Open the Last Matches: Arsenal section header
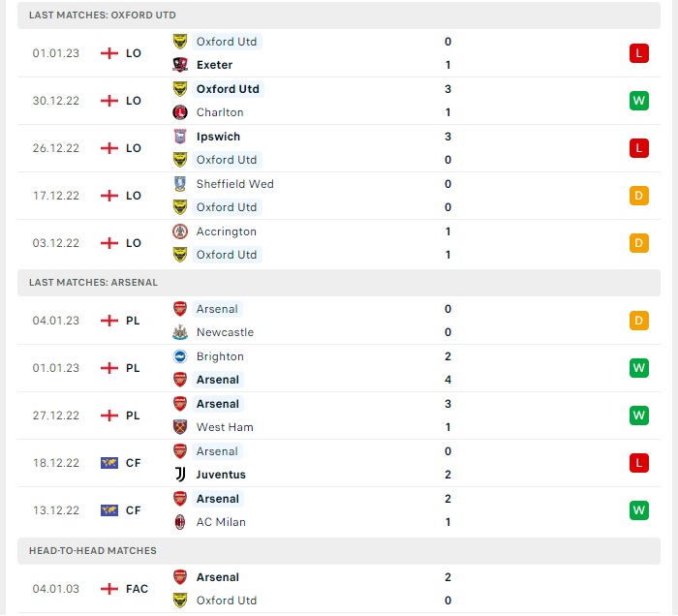678x616 pixels. point(93,283)
